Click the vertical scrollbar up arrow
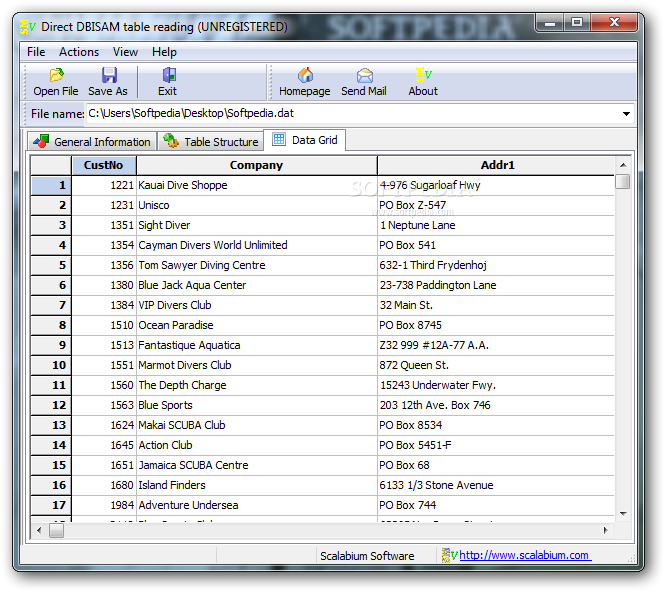Viewport: 665px width, 592px height. point(623,165)
